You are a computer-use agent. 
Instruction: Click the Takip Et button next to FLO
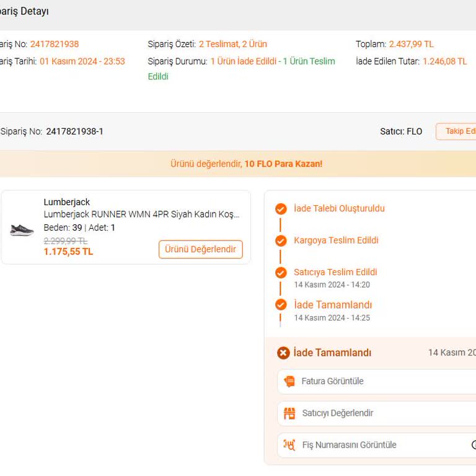[457, 131]
